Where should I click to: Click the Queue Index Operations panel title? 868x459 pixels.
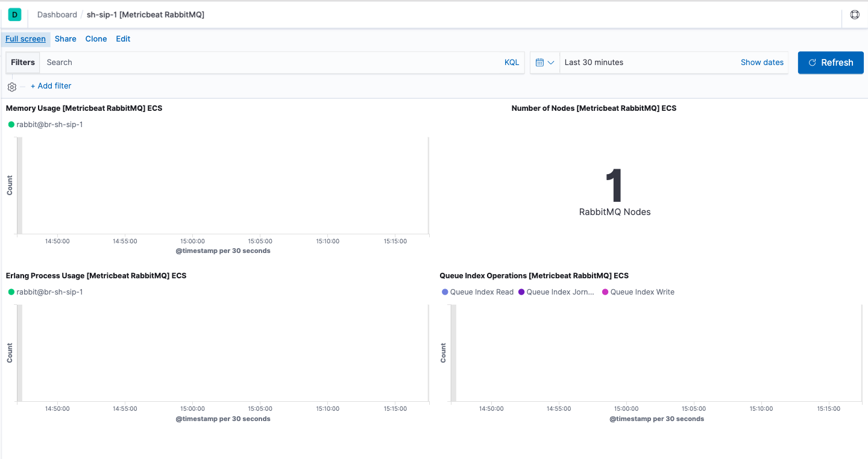(534, 276)
